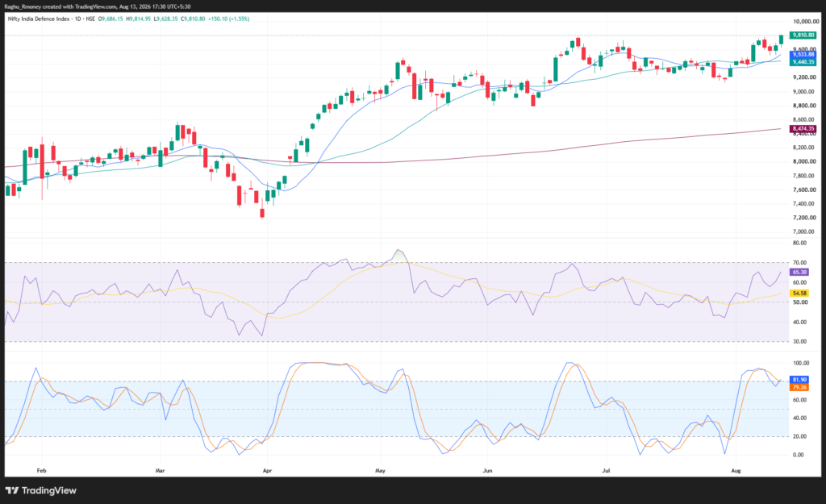Click the 'Jul' label on time axis
Viewport: 826px width, 504px height.
click(x=607, y=471)
